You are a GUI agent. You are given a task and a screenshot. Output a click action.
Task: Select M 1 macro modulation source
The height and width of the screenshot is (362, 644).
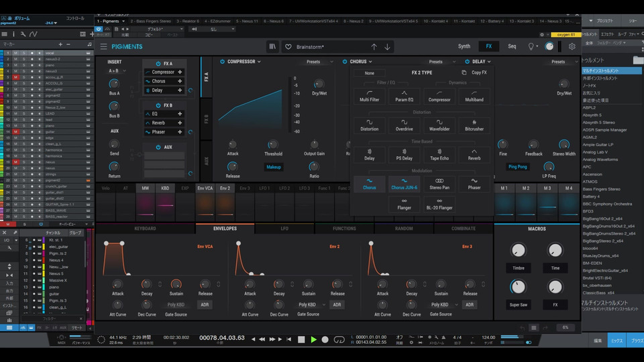504,188
